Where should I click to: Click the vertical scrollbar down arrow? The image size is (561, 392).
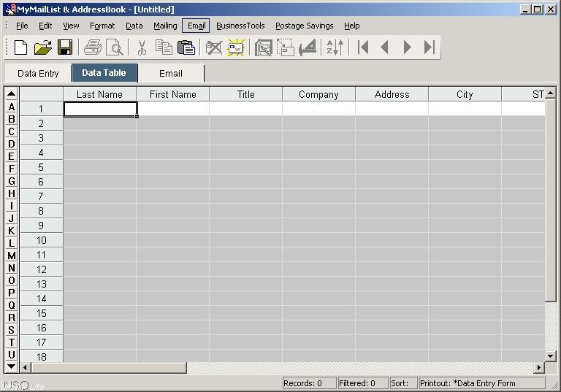click(x=551, y=356)
